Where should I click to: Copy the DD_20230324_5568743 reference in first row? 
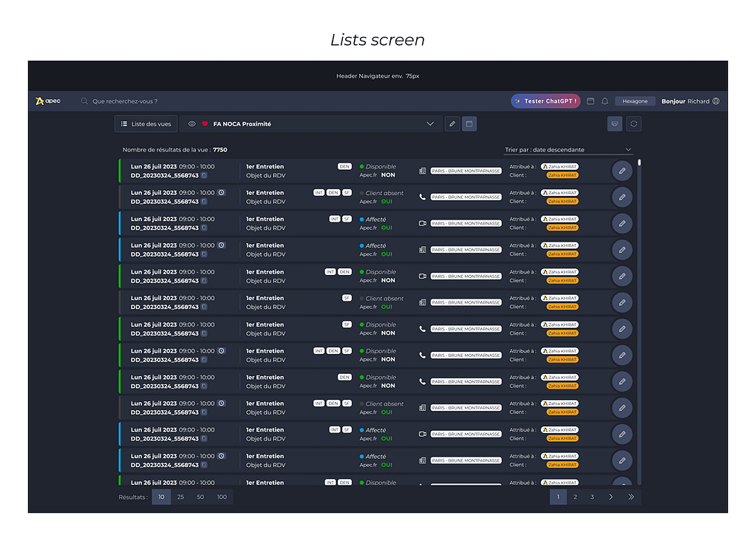pos(204,175)
